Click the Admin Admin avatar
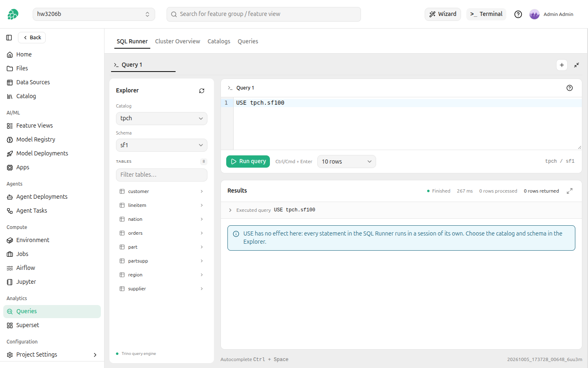This screenshot has height=368, width=588. coord(535,14)
